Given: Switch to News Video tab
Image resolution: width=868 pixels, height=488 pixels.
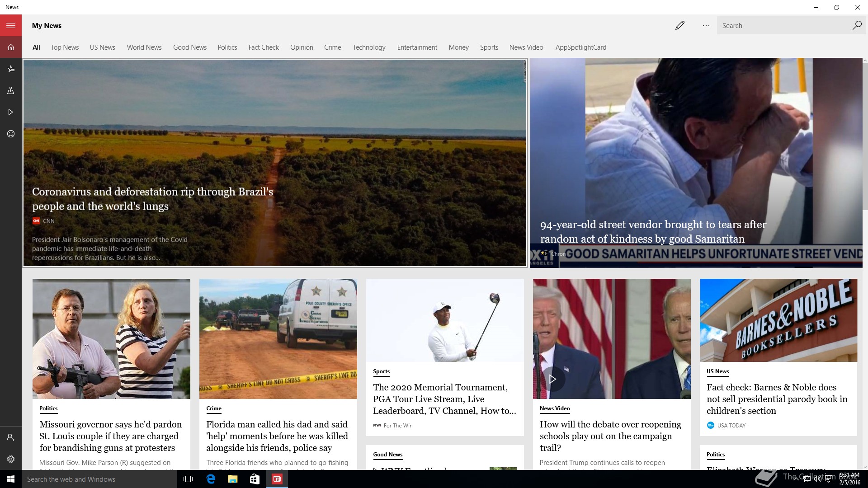Looking at the screenshot, I should (x=526, y=47).
